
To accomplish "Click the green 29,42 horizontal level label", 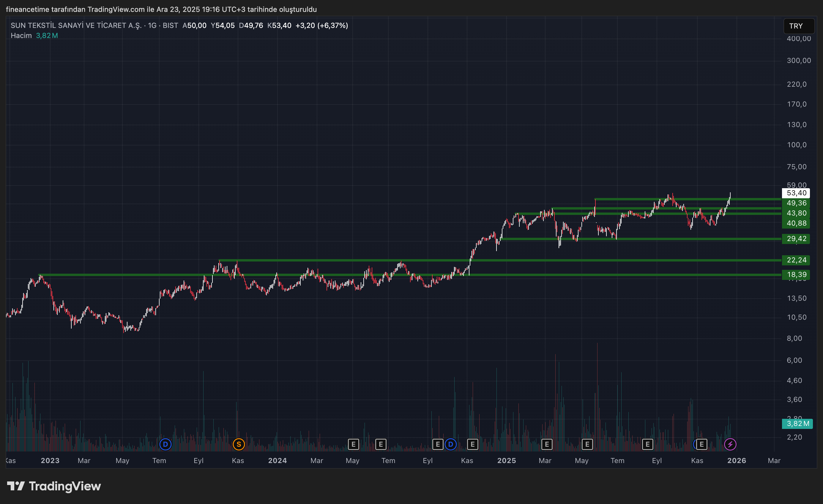I will pos(796,239).
